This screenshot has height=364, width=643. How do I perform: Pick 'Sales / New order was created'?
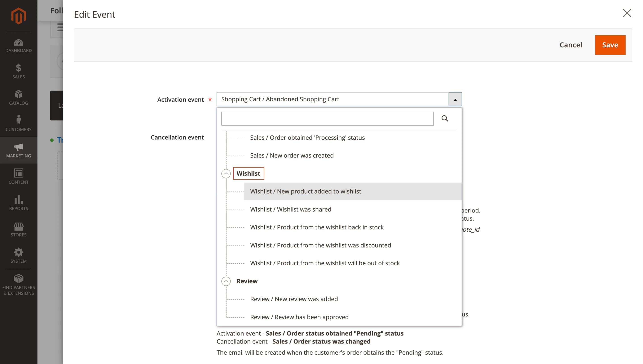point(292,156)
